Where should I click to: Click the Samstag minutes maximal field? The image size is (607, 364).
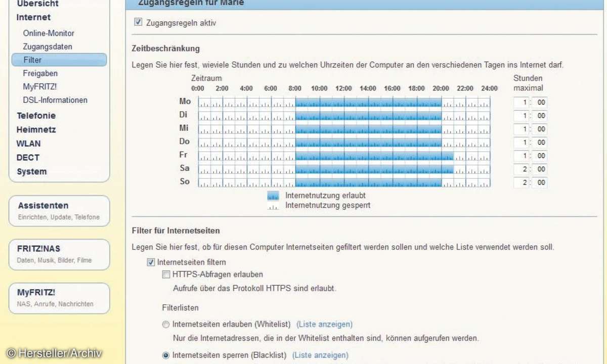539,169
